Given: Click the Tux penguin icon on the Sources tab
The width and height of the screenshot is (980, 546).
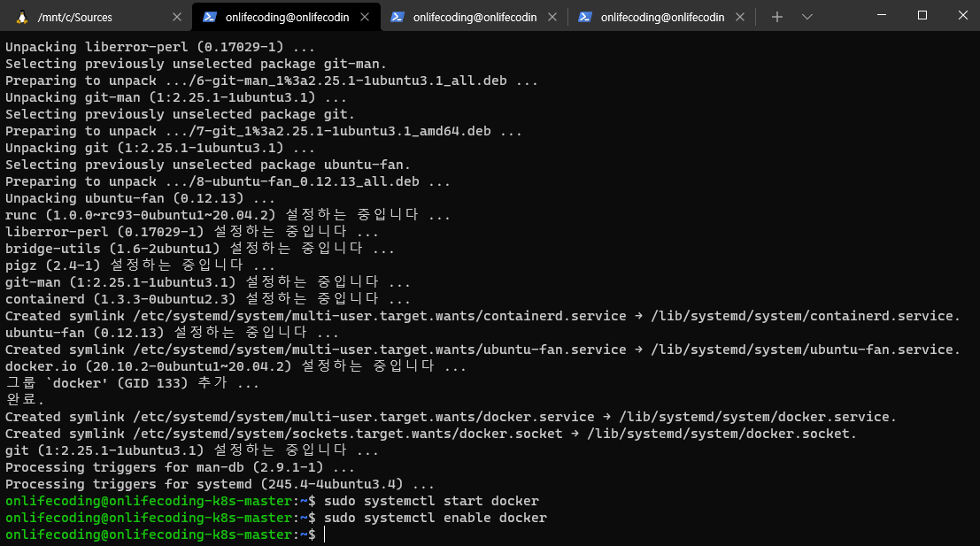Looking at the screenshot, I should [x=20, y=17].
